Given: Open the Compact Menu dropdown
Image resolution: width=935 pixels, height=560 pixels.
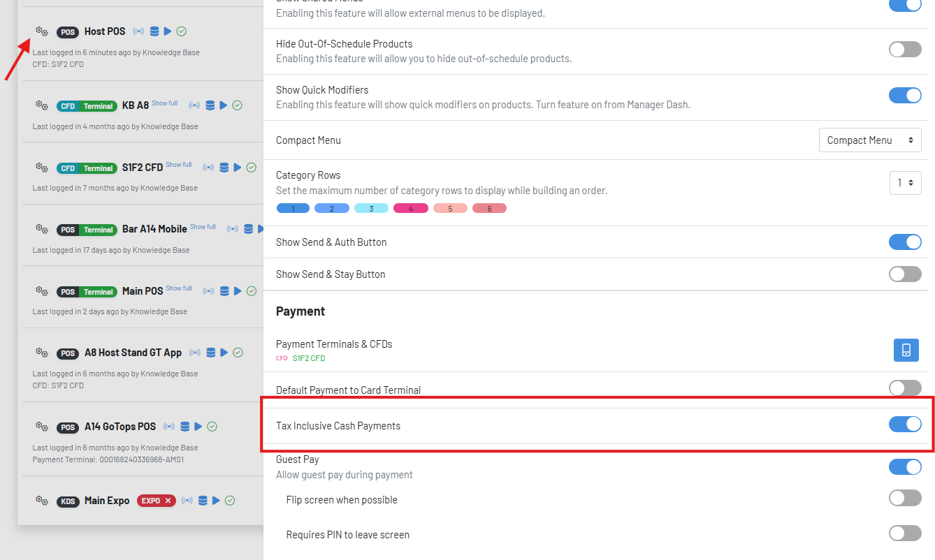Looking at the screenshot, I should pos(869,140).
